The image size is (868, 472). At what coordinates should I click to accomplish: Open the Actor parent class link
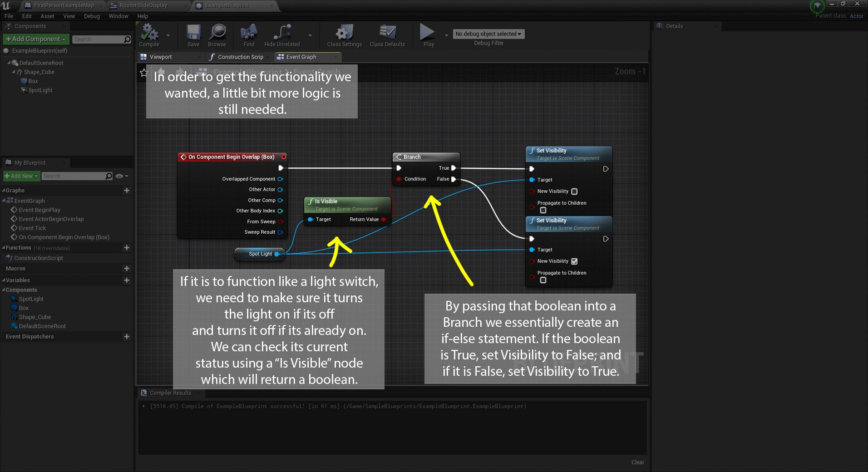coord(856,16)
